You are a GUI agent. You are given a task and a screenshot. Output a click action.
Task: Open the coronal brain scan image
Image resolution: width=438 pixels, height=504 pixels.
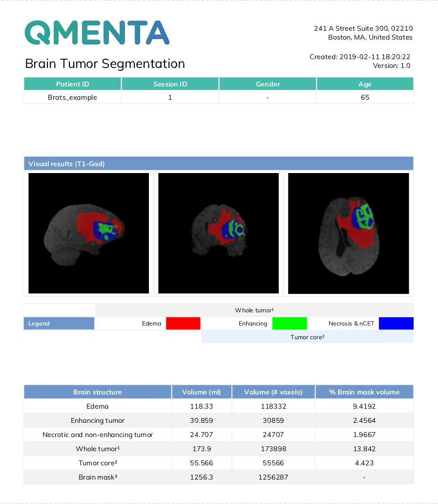click(218, 233)
